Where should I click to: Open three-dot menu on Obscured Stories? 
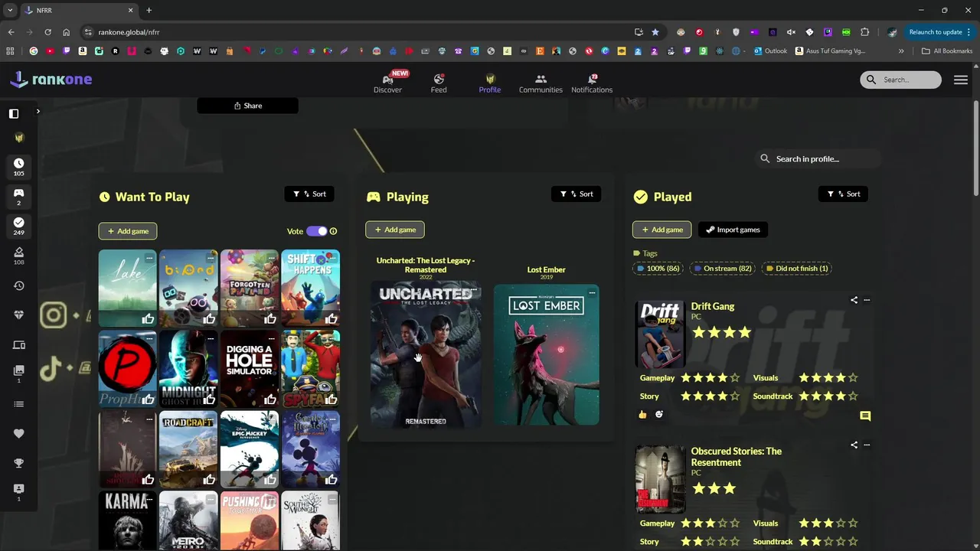tap(867, 445)
